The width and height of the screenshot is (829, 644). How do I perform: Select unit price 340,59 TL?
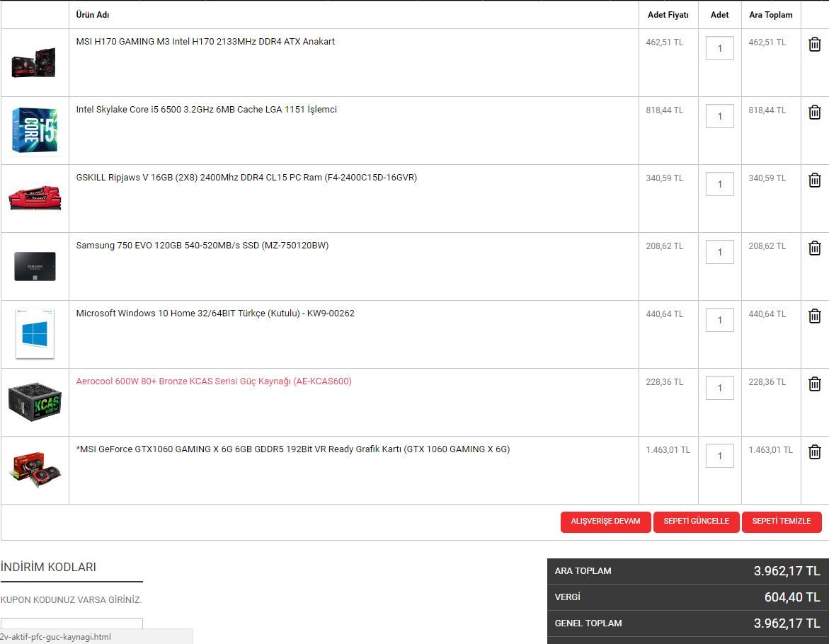click(x=665, y=178)
